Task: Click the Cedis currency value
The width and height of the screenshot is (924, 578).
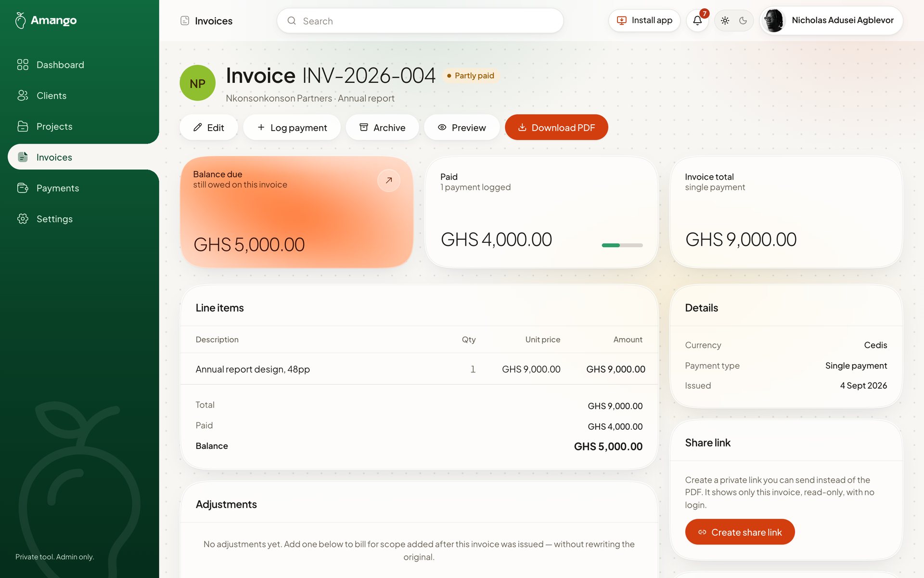Action: [x=875, y=345]
